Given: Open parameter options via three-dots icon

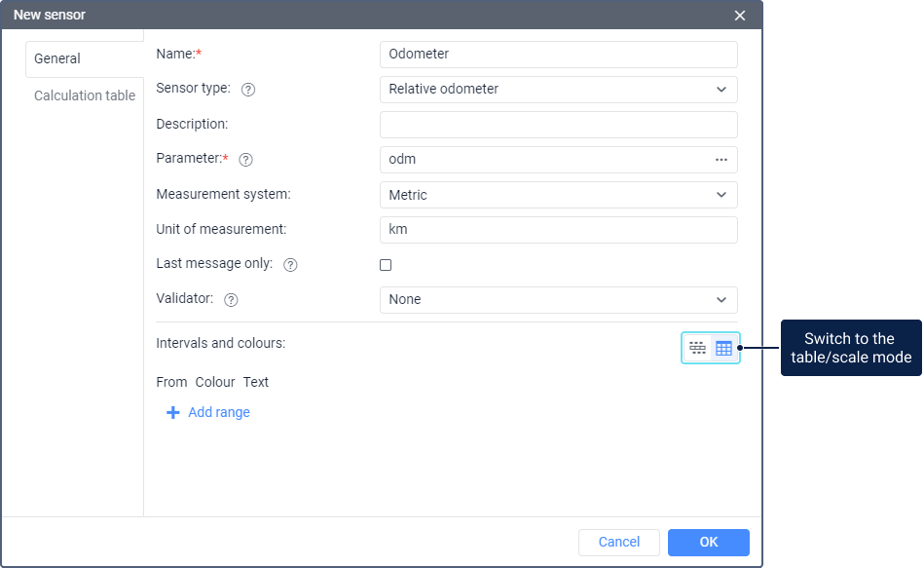Looking at the screenshot, I should coord(721,160).
